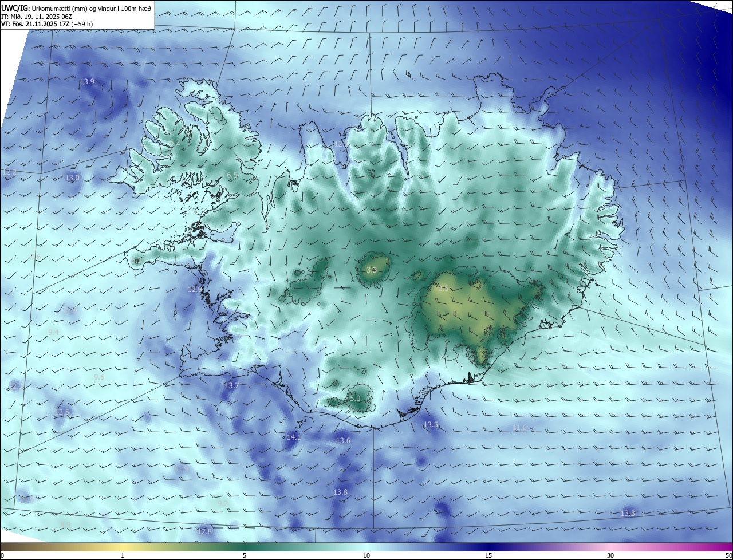The width and height of the screenshot is (733, 560).
Task: Click the 10 tick on the color scale
Action: pyautogui.click(x=366, y=555)
